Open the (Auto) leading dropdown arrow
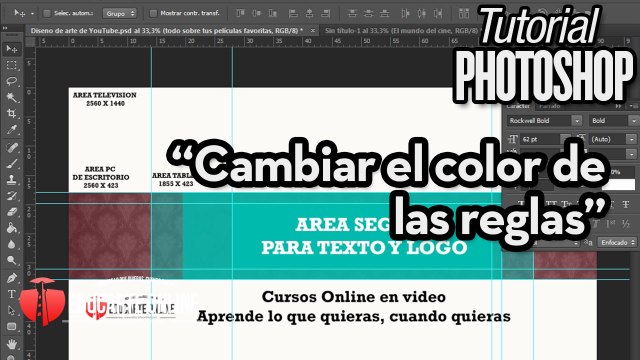This screenshot has height=360, width=640. coord(632,140)
